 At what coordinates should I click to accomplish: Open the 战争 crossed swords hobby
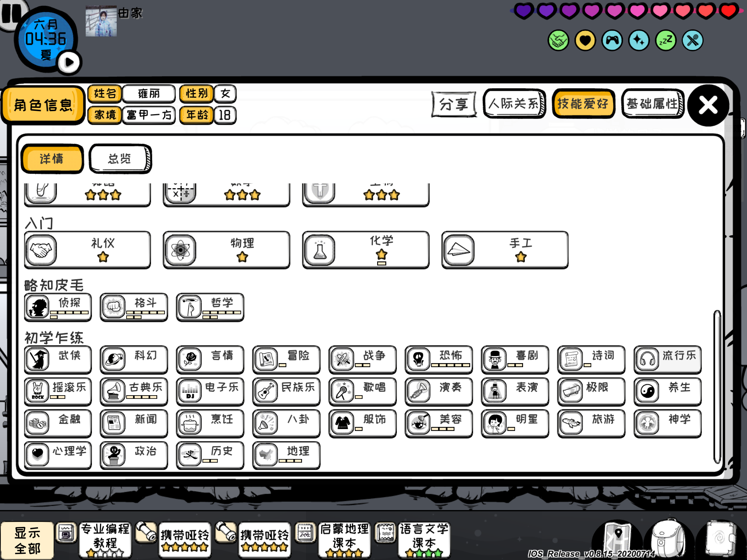(x=363, y=360)
